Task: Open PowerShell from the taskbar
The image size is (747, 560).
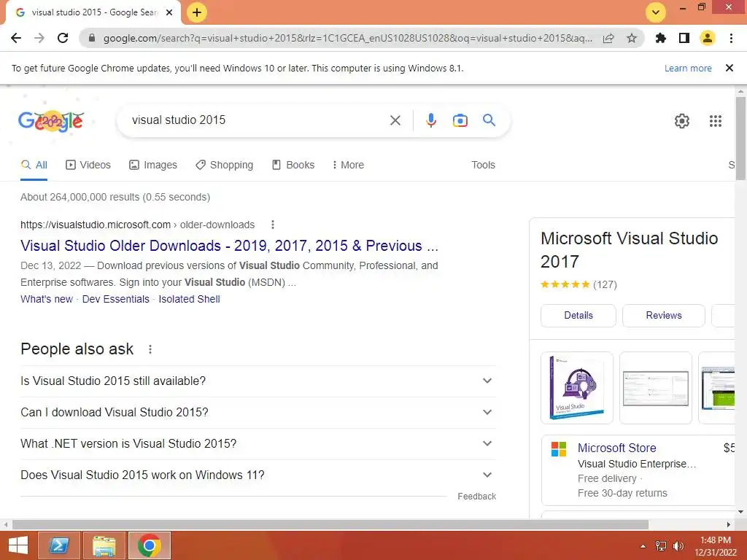Action: point(58,545)
